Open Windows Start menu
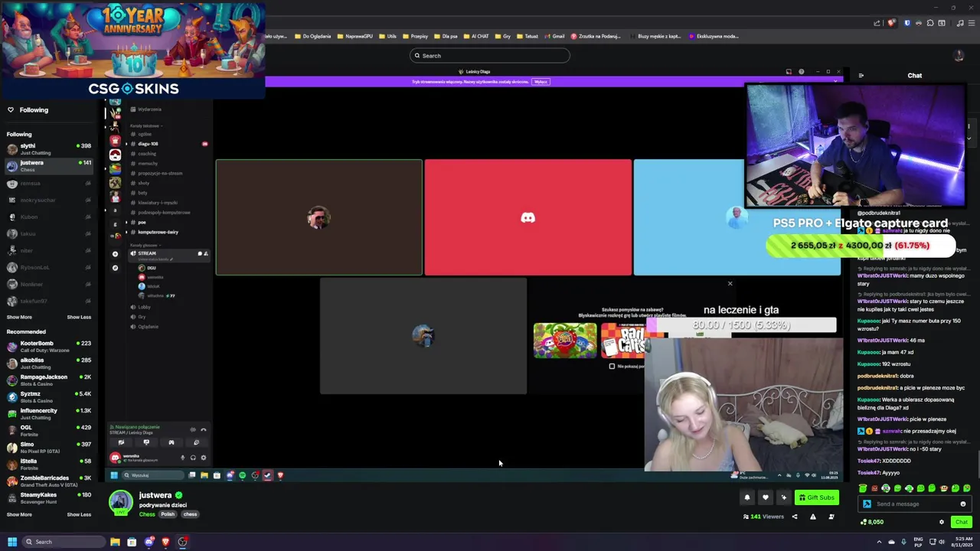 [x=12, y=542]
